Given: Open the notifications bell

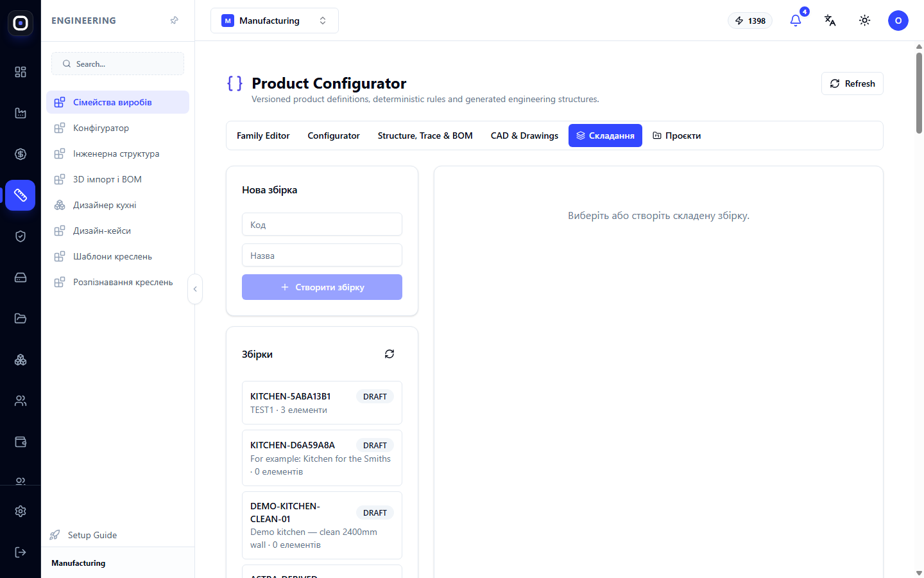Looking at the screenshot, I should (x=796, y=21).
